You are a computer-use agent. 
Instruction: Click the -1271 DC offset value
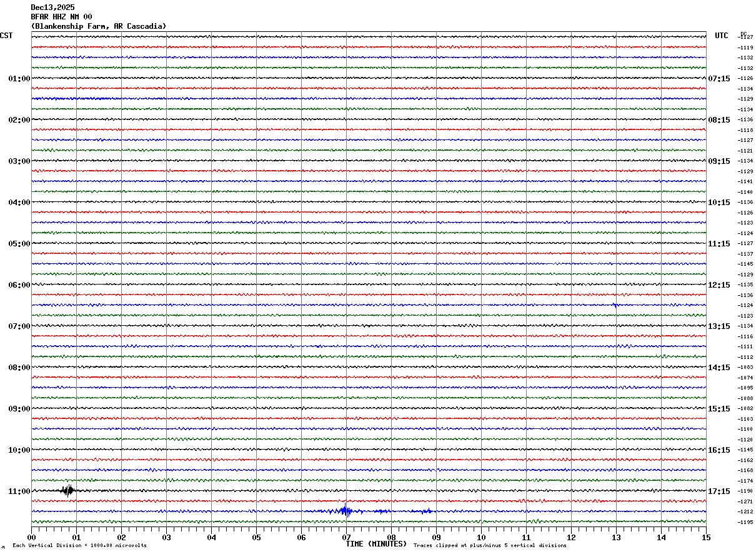click(x=745, y=501)
